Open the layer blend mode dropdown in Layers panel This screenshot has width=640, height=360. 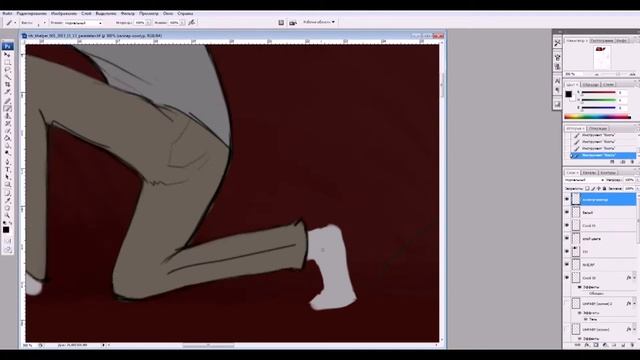[584, 180]
